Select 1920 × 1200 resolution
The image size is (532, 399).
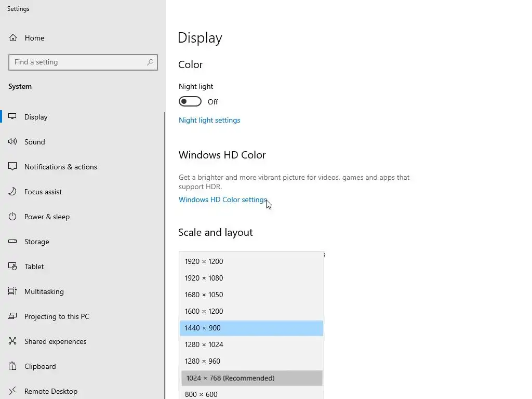coord(251,261)
